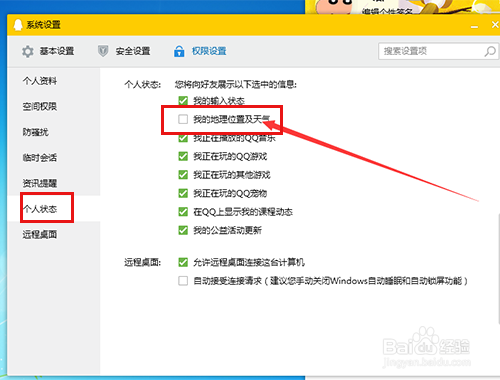Uncheck 允许远程桌面连接这台计算机 checkbox
500x380 pixels.
(183, 262)
